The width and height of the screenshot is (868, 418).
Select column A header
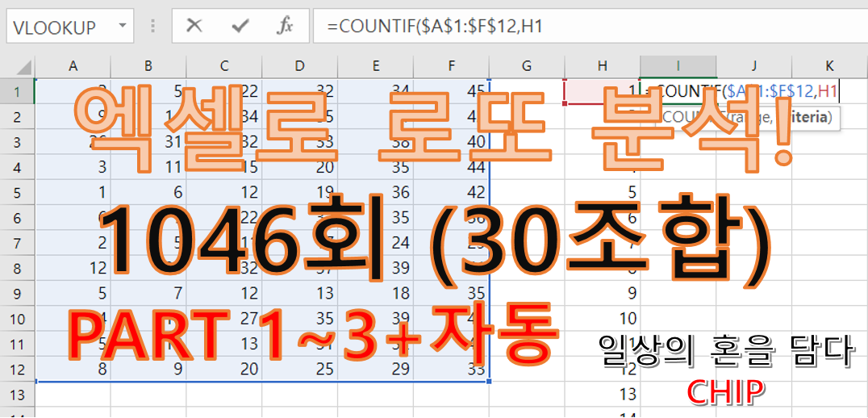(x=73, y=66)
